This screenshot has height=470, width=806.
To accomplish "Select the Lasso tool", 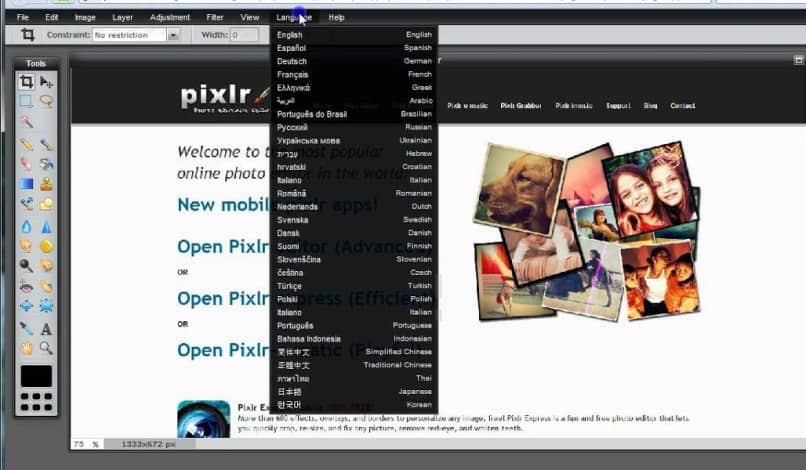I will (46, 101).
